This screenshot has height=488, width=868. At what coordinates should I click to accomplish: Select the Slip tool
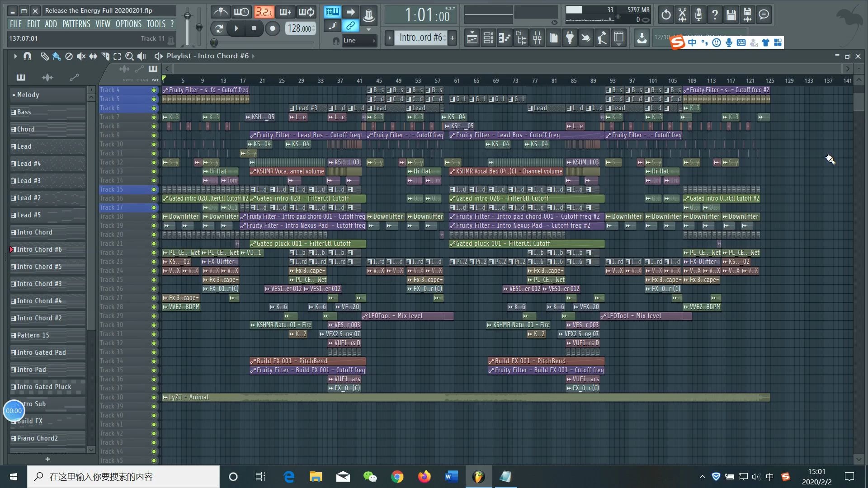click(93, 56)
